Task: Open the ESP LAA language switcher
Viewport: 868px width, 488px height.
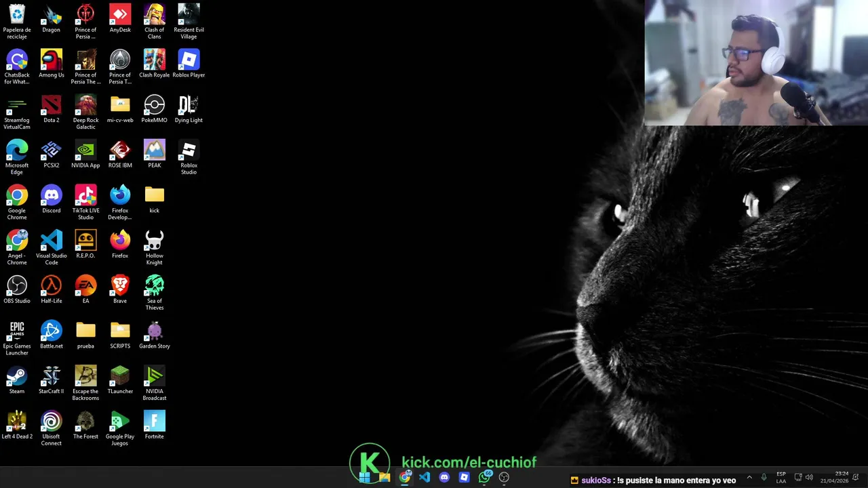Action: [x=781, y=477]
